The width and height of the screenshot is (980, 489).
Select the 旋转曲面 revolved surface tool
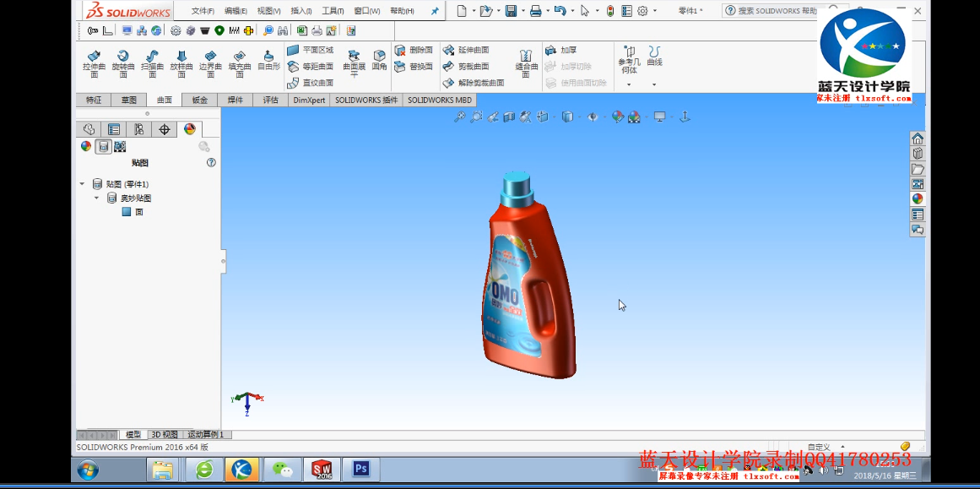[123, 64]
